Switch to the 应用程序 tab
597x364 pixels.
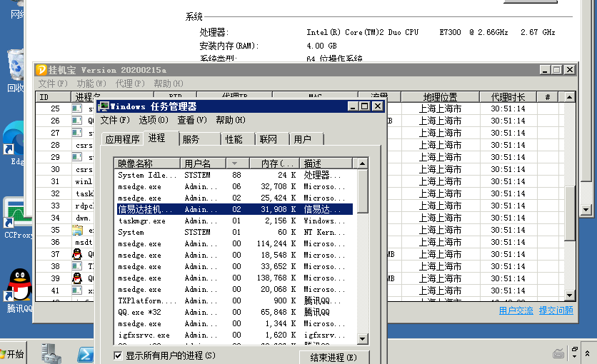(x=123, y=139)
